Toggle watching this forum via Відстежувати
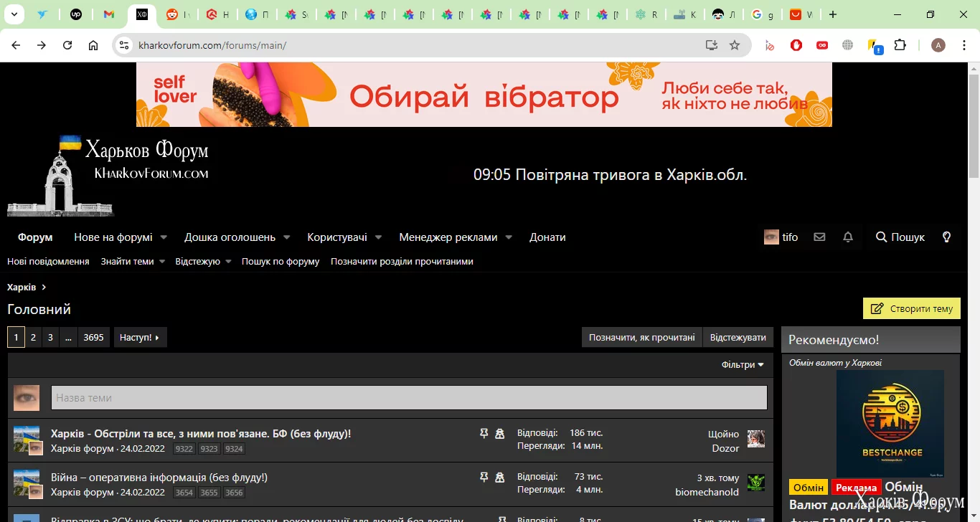Viewport: 980px width, 522px height. tap(738, 337)
